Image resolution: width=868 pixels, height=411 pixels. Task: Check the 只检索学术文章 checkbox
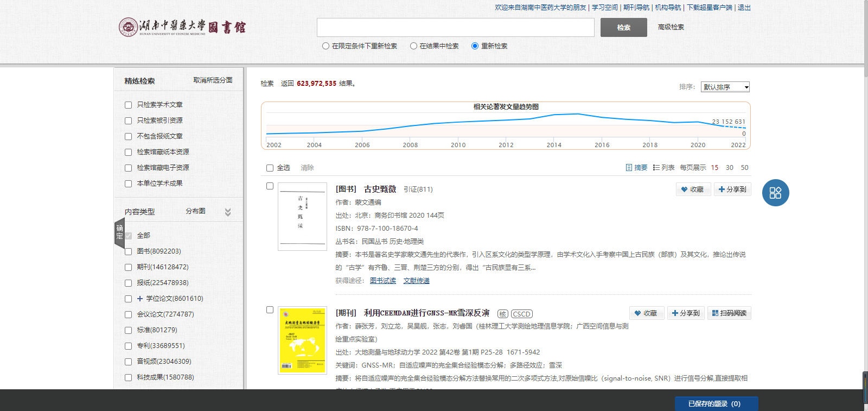pos(129,105)
